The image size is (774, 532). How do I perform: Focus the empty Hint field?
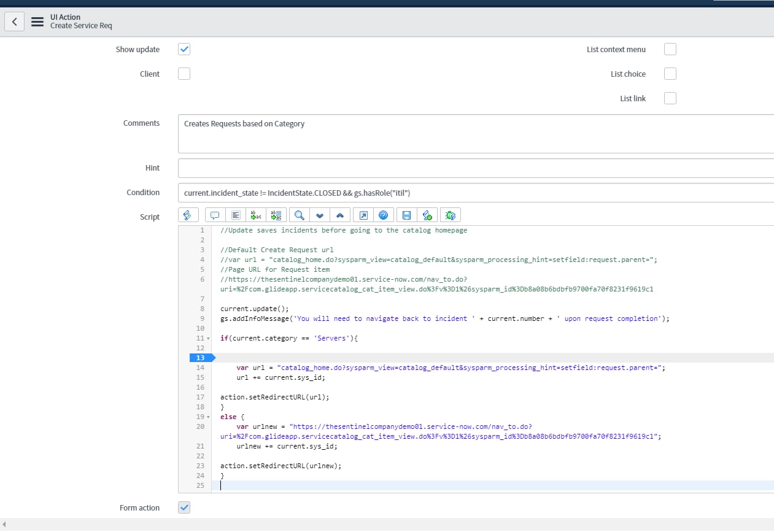(476, 168)
